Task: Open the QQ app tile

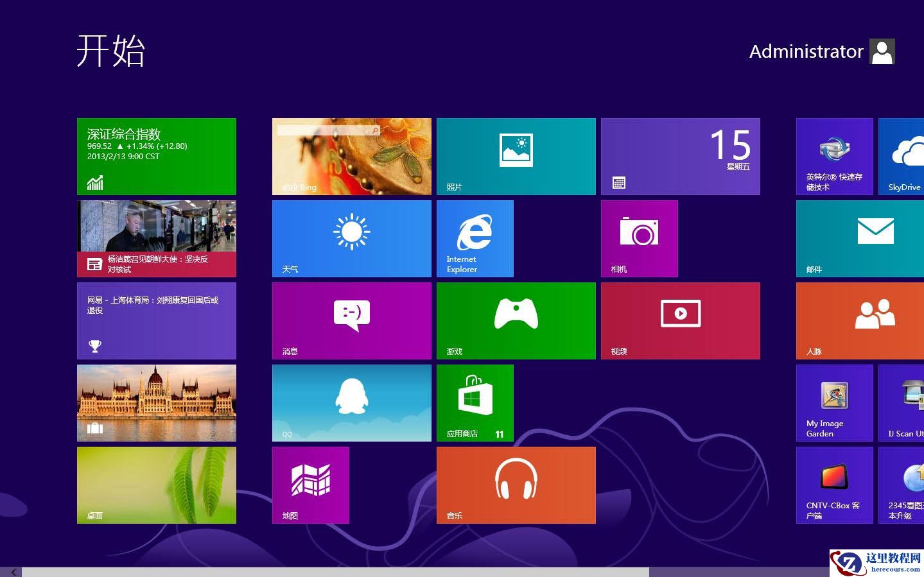Action: [351, 402]
